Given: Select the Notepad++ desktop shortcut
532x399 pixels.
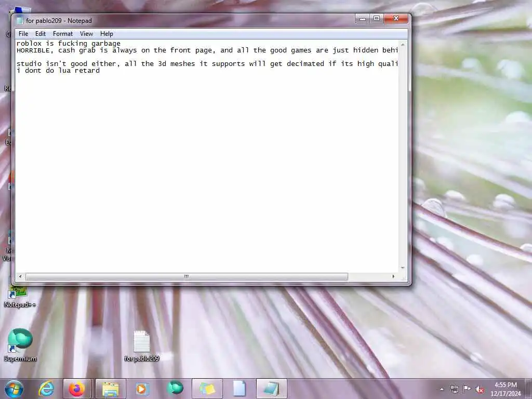Looking at the screenshot, I should click(19, 295).
